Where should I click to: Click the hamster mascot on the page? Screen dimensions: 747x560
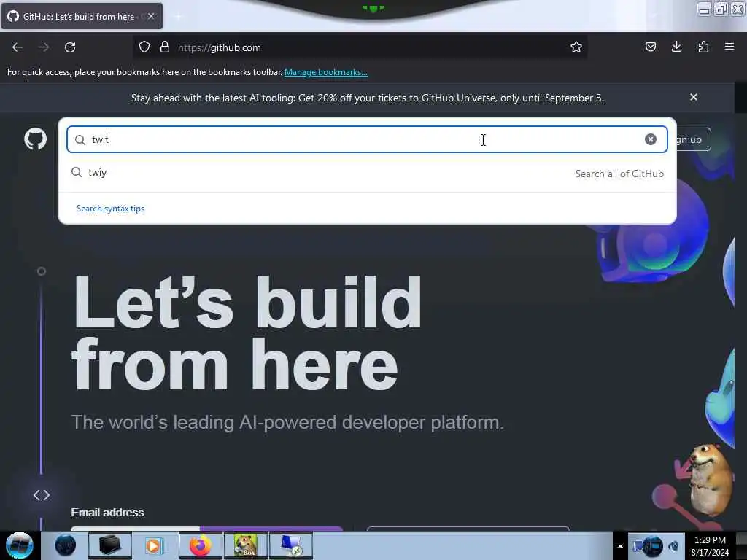coord(709,478)
